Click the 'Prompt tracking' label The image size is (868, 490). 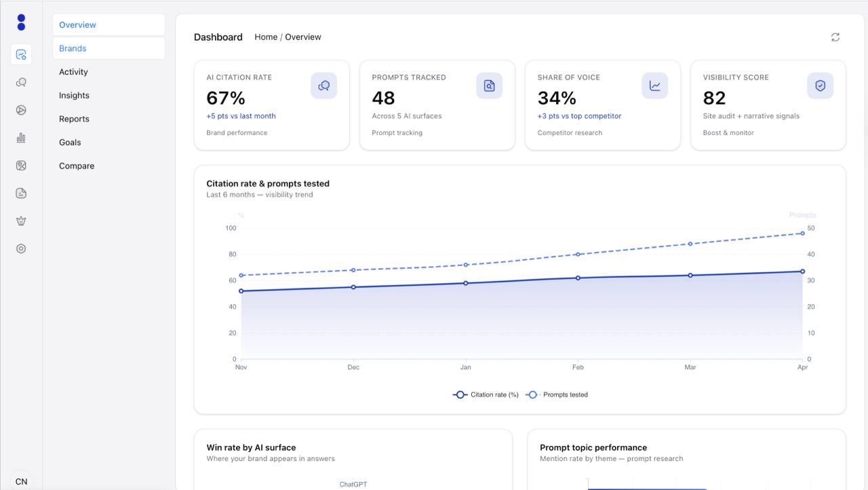[x=397, y=133]
